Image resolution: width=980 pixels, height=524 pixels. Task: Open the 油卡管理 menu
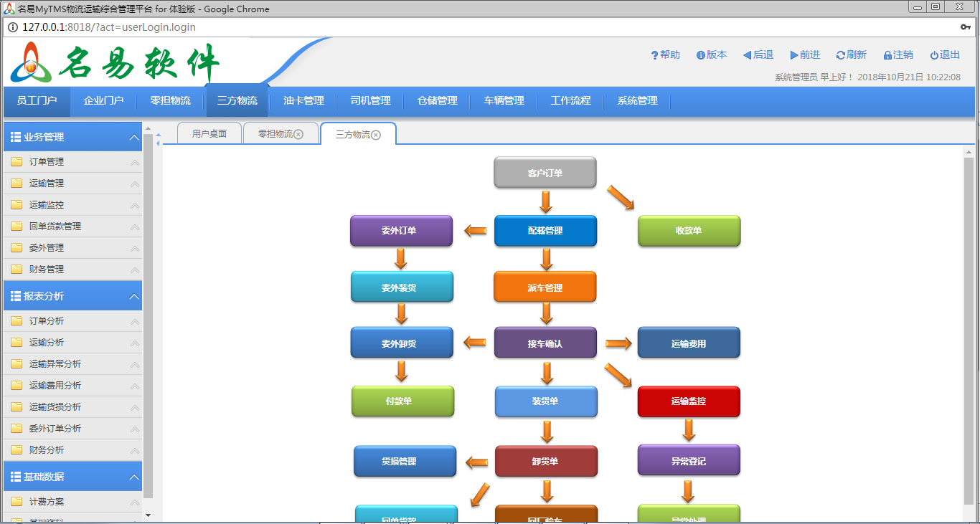tap(303, 101)
